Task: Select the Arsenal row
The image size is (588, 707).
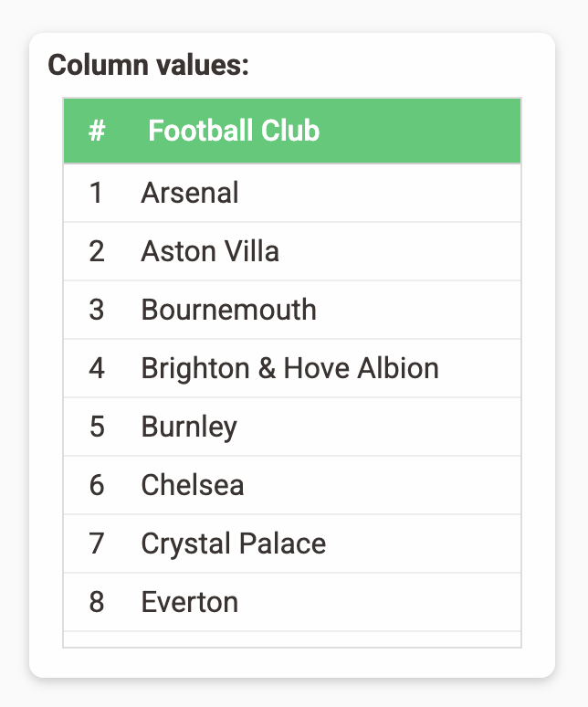Action: [292, 193]
